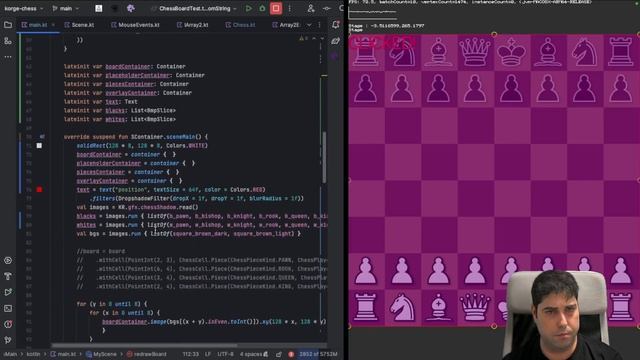Click the sceneMain function name
This screenshot has height=360, width=640.
pyautogui.click(x=180, y=137)
